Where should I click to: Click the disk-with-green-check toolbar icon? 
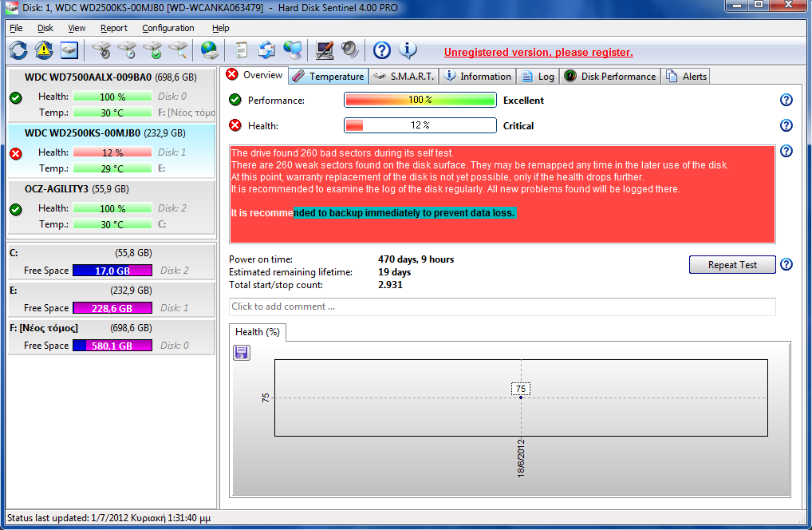[153, 50]
